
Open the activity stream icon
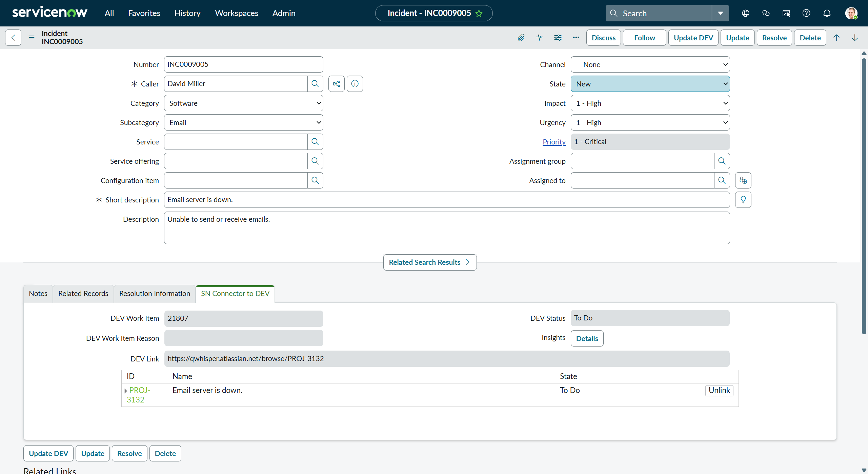point(539,38)
